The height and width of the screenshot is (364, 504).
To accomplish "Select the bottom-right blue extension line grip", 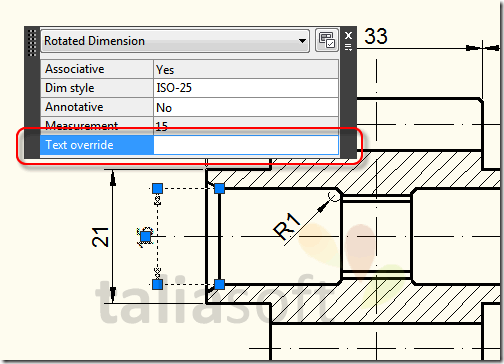I will [x=219, y=284].
